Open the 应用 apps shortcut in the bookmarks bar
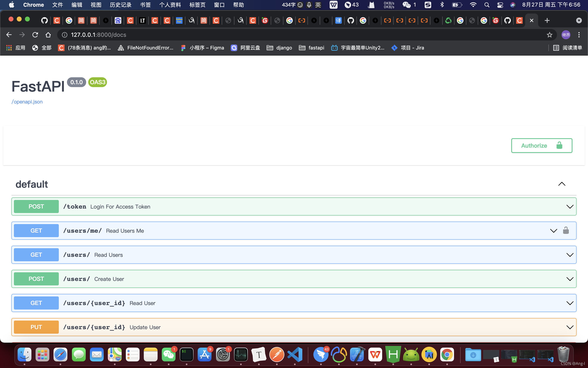Image resolution: width=588 pixels, height=368 pixels. click(x=16, y=48)
